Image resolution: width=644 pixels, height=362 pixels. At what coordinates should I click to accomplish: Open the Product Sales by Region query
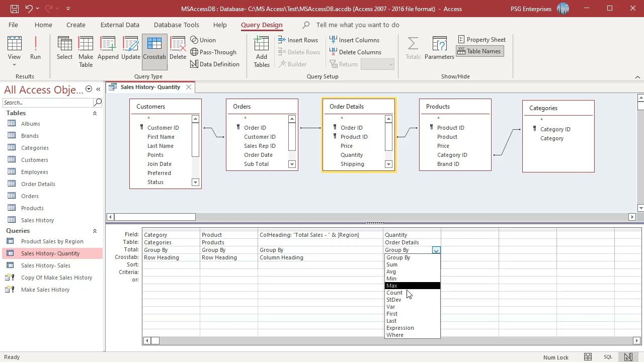click(x=52, y=241)
